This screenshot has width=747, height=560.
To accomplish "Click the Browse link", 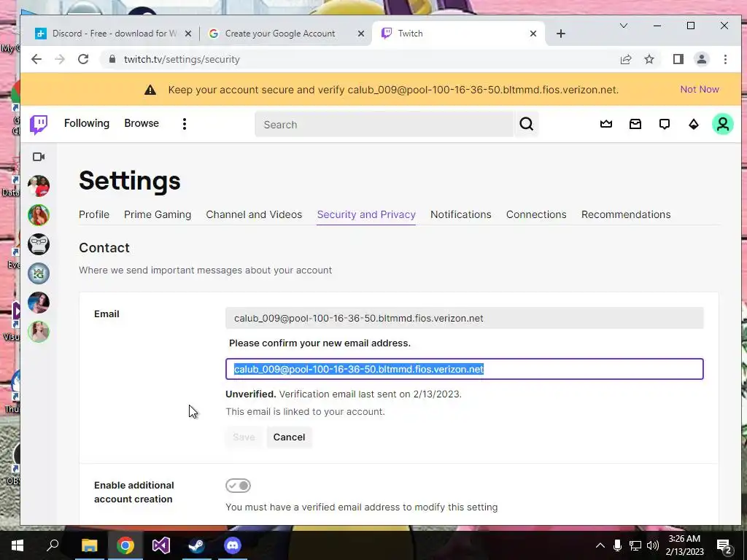I will point(142,123).
